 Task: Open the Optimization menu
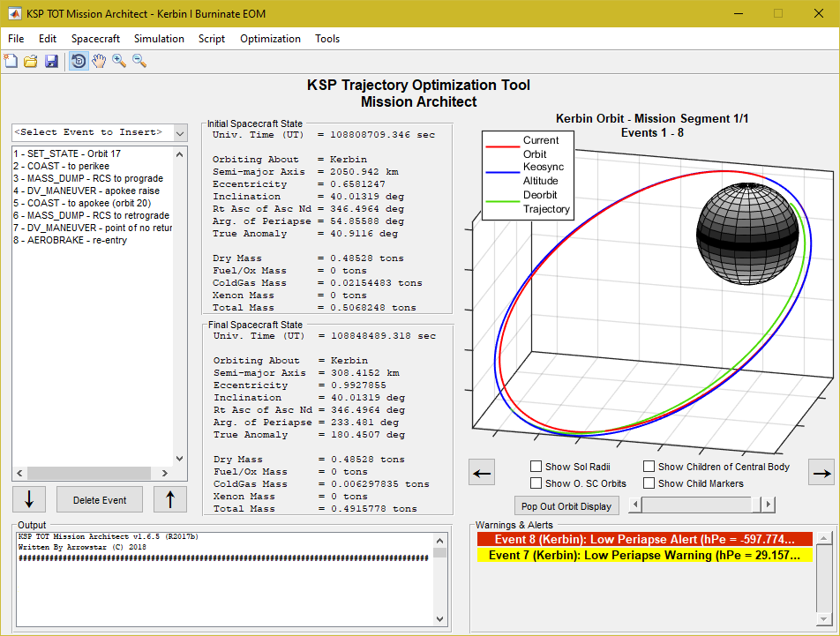coord(270,39)
